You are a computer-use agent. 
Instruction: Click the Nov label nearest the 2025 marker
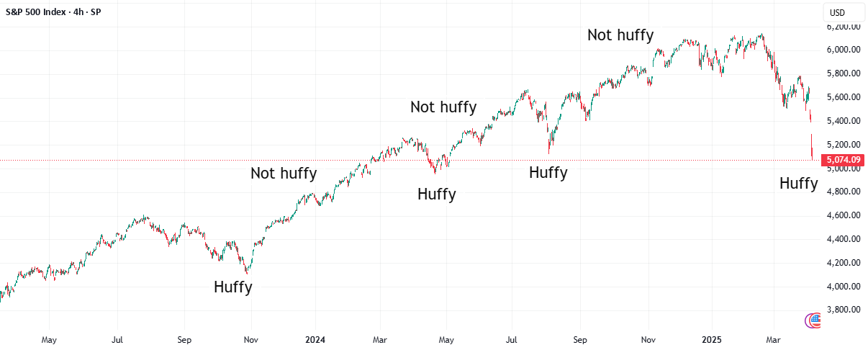pyautogui.click(x=648, y=338)
